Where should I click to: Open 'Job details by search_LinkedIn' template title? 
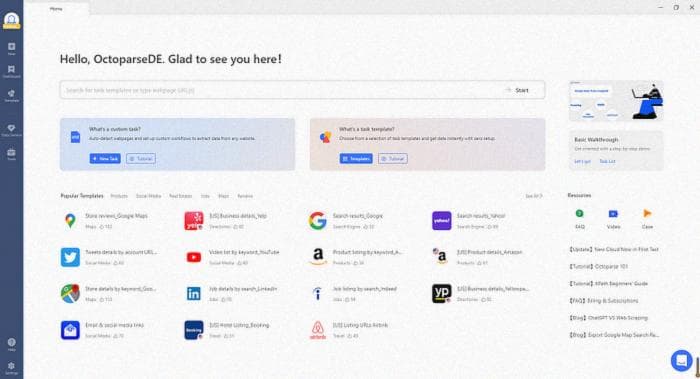point(243,289)
